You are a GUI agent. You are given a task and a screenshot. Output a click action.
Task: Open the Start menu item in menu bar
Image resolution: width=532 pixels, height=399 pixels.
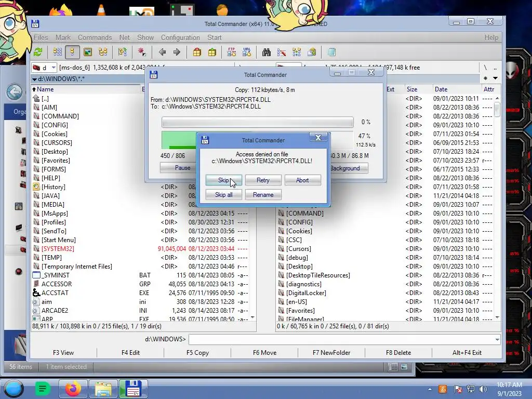pyautogui.click(x=215, y=37)
